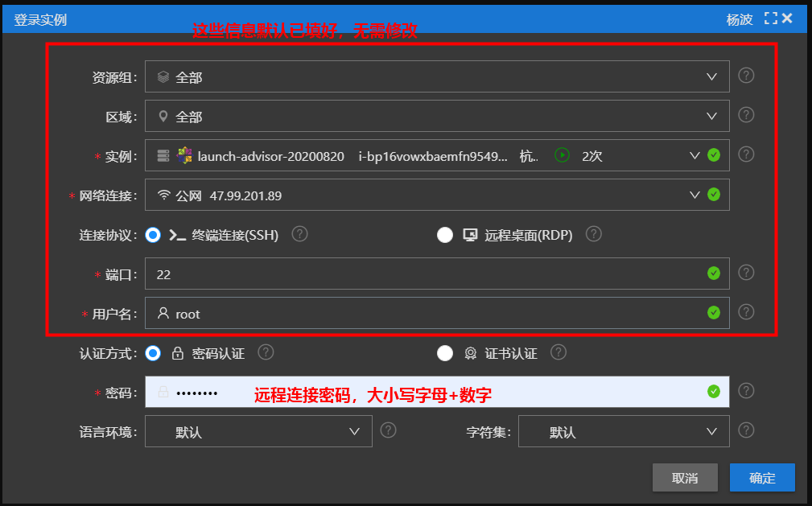Toggle fullscreen icon in title bar
Viewport: 812px width, 506px height.
[x=770, y=18]
